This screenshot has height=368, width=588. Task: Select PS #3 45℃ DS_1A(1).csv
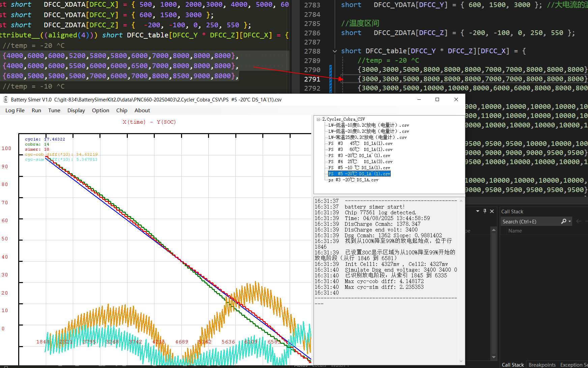click(360, 144)
